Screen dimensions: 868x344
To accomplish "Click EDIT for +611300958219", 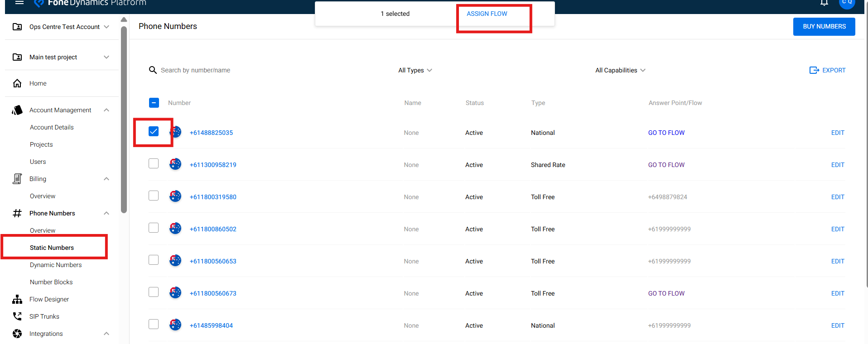I will coord(838,165).
